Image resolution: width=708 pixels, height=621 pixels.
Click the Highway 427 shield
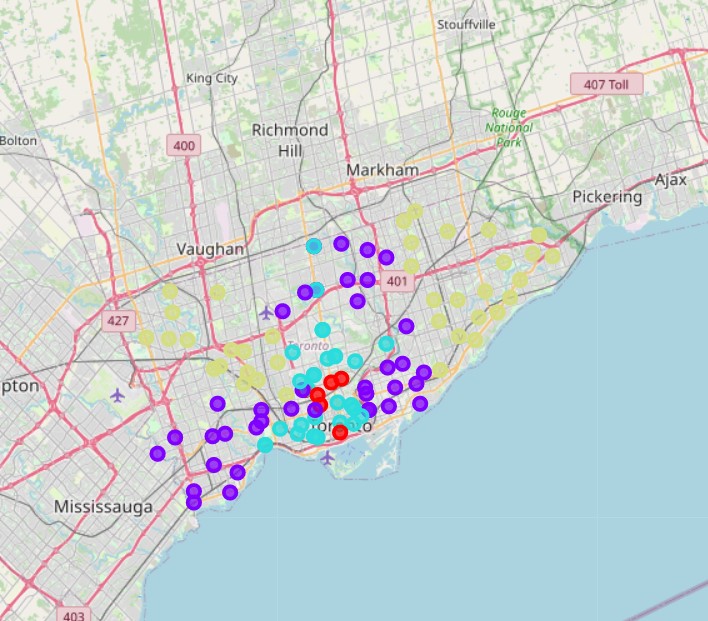[x=116, y=322]
